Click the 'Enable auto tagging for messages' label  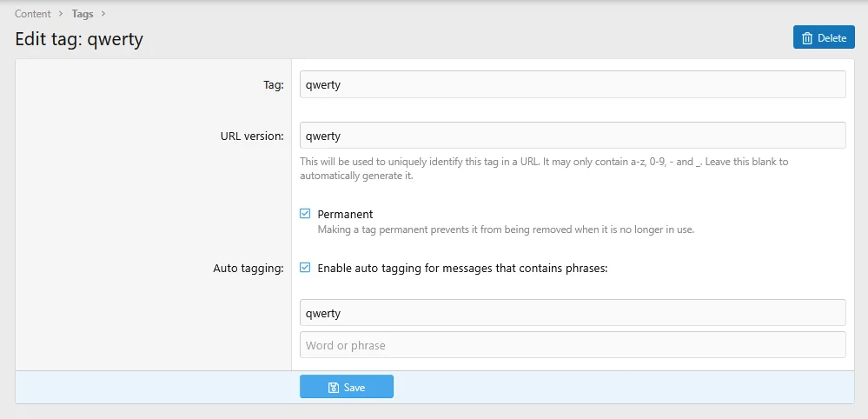462,269
